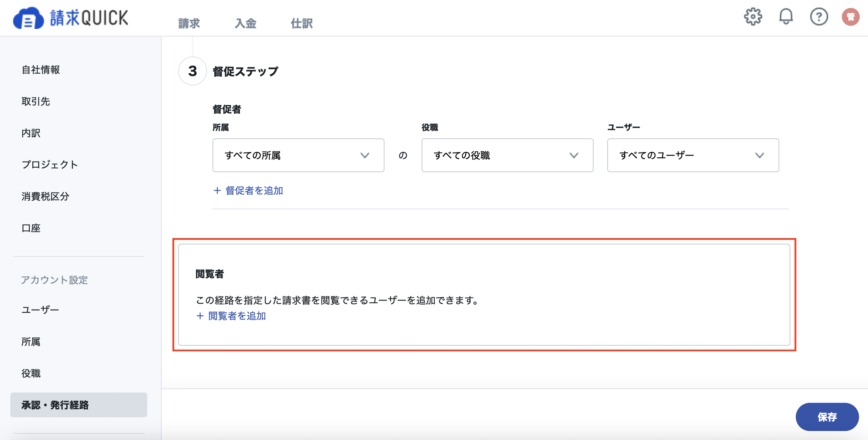Expand the すべての役職 dropdown
Viewport: 868px width, 440px height.
click(x=507, y=155)
